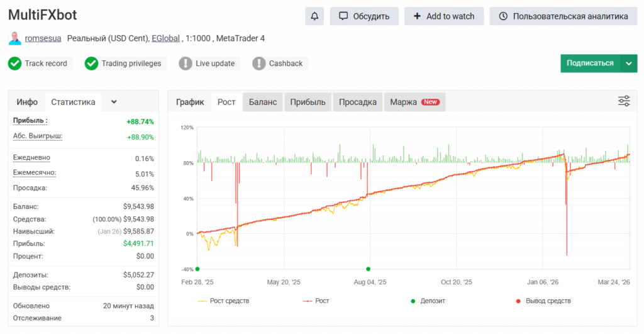Click the Track record green checkmark icon
Image resolution: width=644 pixels, height=334 pixels.
14,64
